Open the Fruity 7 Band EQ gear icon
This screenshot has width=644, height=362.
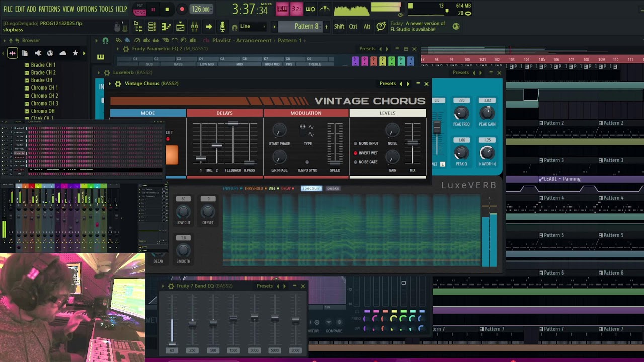click(171, 286)
